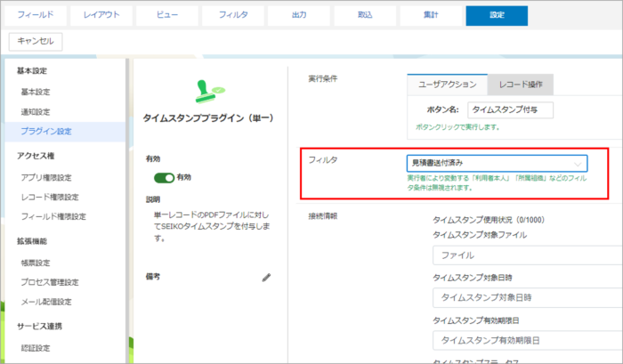The image size is (623, 364).
Task: Click the pencil edit icon beside 備考
Action: tap(266, 278)
